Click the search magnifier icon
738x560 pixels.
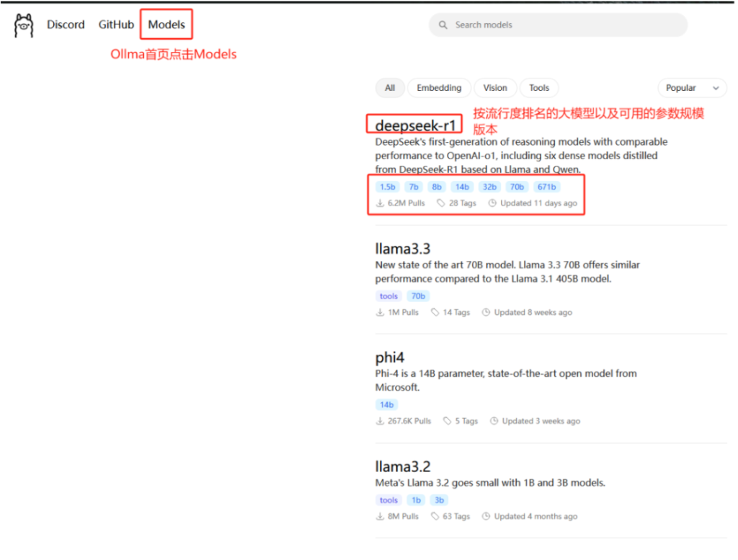click(x=443, y=25)
